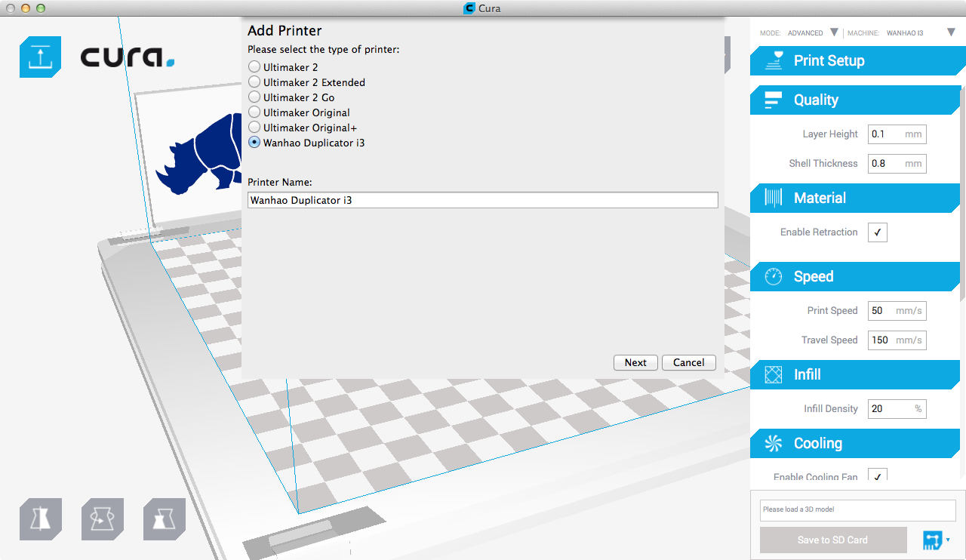Viewport: 966px width, 560px height.
Task: Click the scale tool icon
Action: [x=165, y=519]
